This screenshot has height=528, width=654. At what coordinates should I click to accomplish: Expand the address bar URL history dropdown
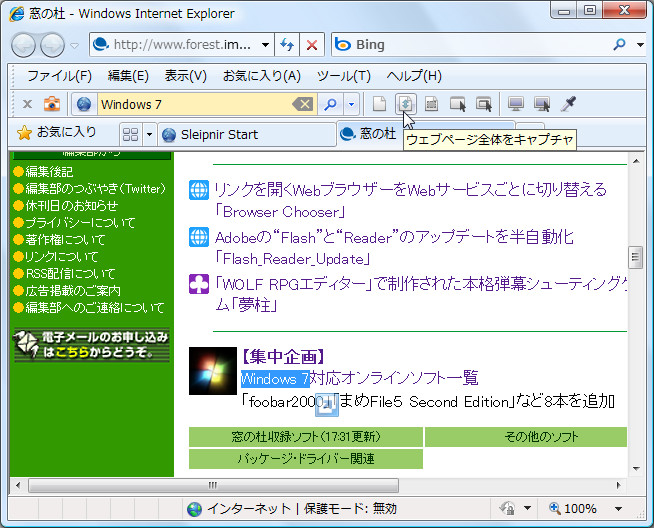point(265,45)
